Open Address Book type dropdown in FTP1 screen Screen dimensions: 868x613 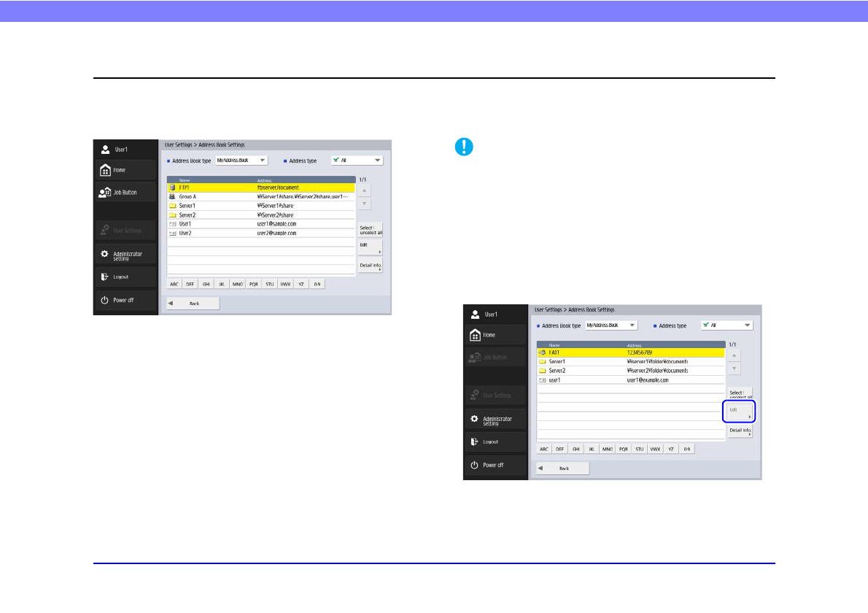tap(242, 161)
